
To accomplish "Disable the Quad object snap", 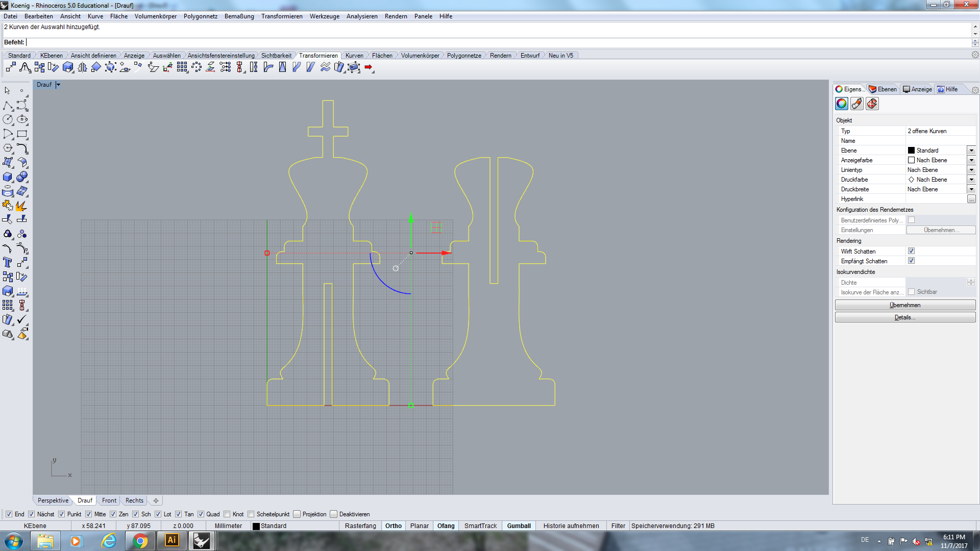I will point(201,514).
